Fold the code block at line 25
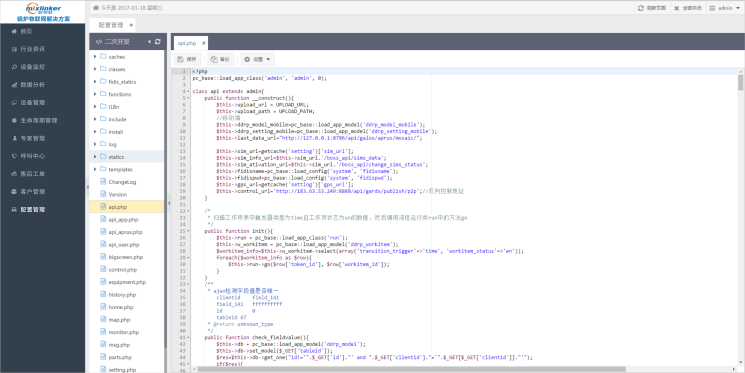 [x=189, y=231]
